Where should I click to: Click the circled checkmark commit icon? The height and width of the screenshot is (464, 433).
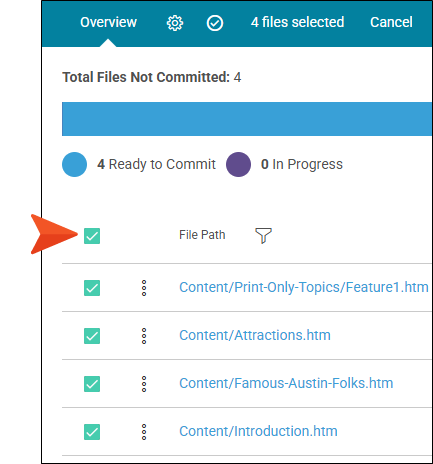coord(215,23)
